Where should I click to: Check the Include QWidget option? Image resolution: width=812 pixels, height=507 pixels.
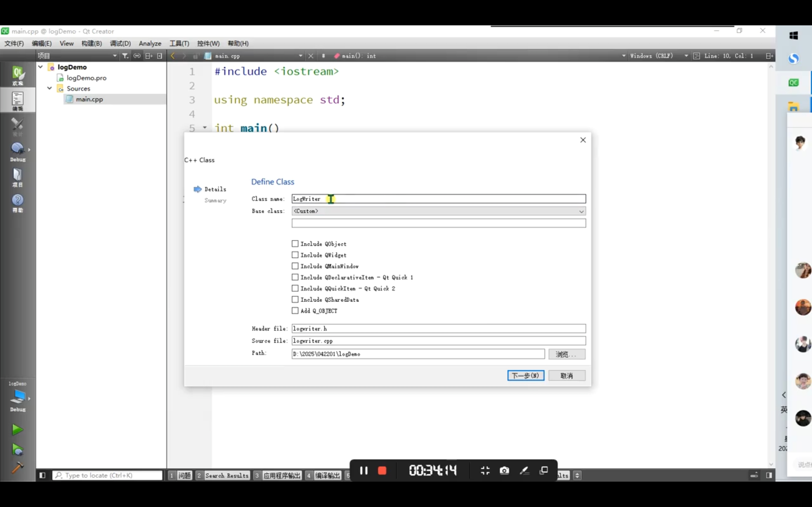tap(295, 255)
